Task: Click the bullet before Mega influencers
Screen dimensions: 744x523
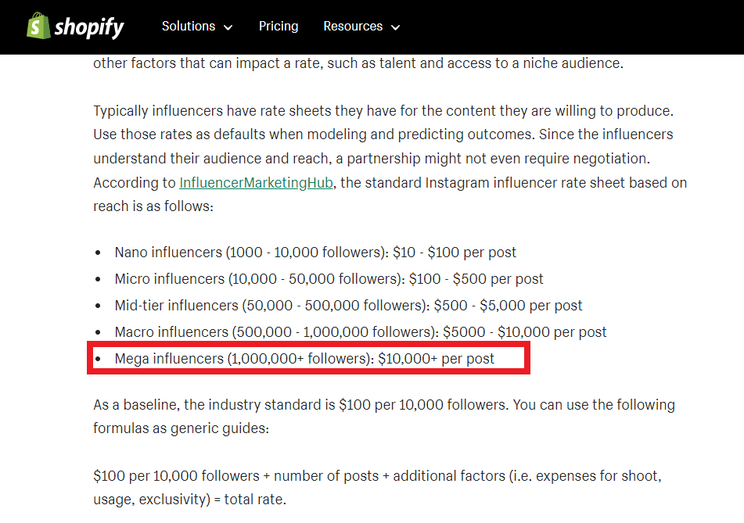Action: (98, 359)
